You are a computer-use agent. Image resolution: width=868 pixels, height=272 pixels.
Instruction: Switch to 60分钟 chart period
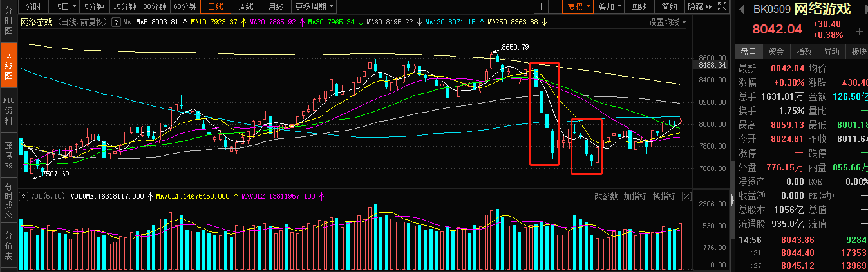(x=185, y=6)
